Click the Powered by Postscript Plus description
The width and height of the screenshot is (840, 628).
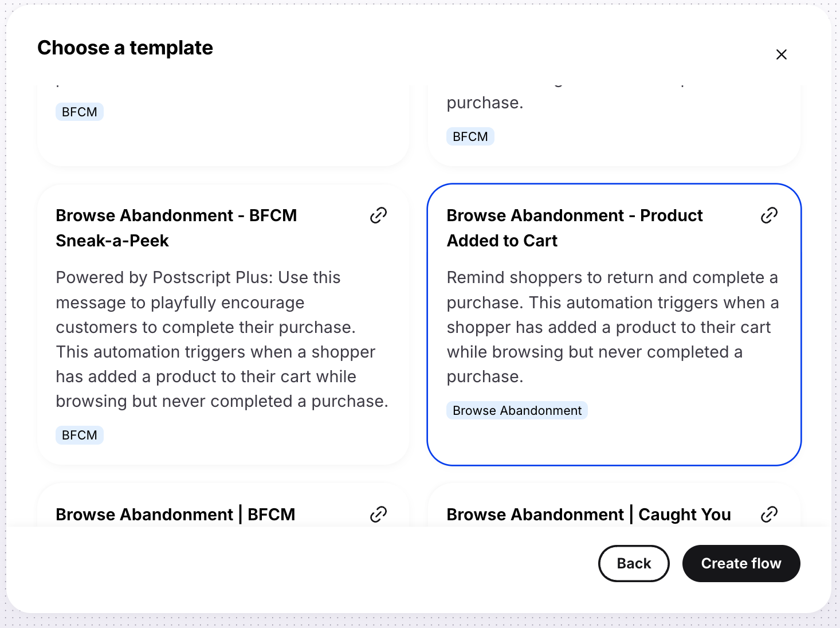tap(222, 339)
